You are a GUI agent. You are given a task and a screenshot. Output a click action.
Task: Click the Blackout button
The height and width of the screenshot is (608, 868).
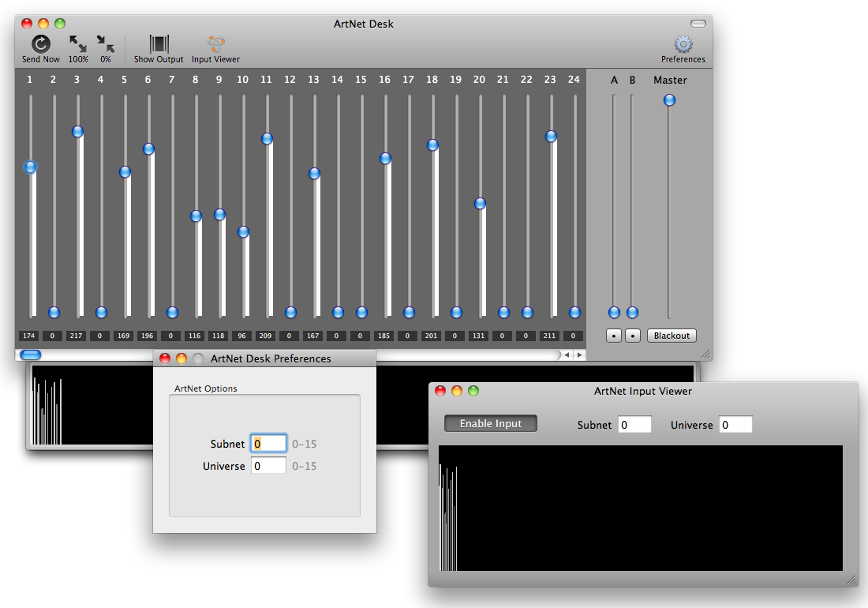(x=672, y=336)
